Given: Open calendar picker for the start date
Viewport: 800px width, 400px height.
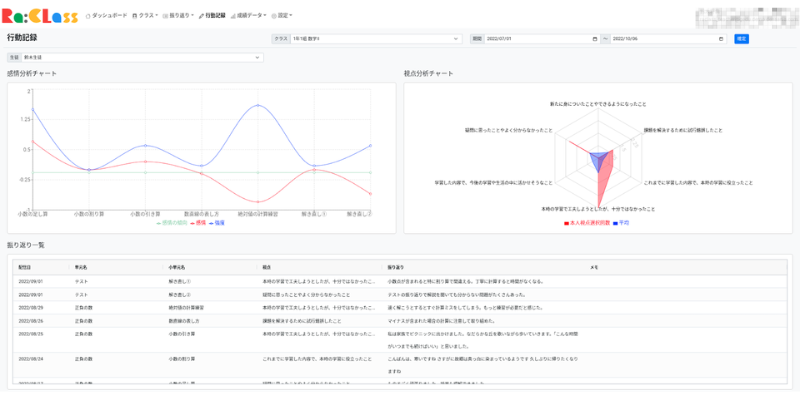Looking at the screenshot, I should click(595, 39).
